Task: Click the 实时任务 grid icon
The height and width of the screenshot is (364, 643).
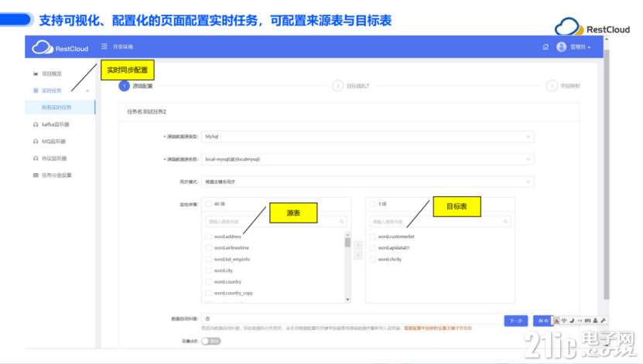Action: tap(36, 90)
